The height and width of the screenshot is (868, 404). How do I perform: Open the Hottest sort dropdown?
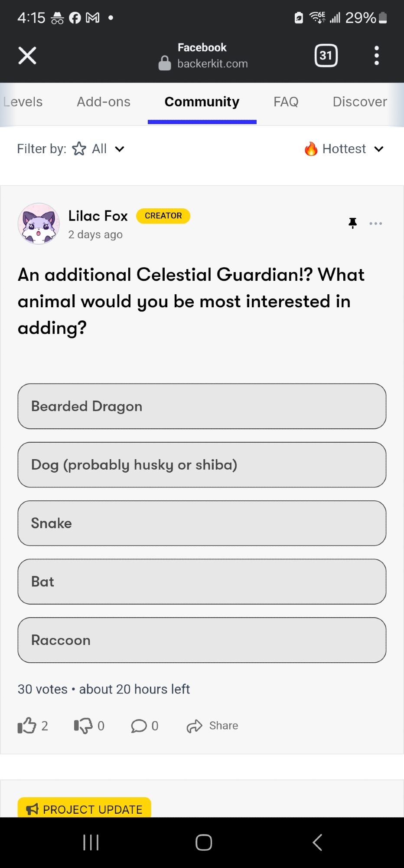345,149
